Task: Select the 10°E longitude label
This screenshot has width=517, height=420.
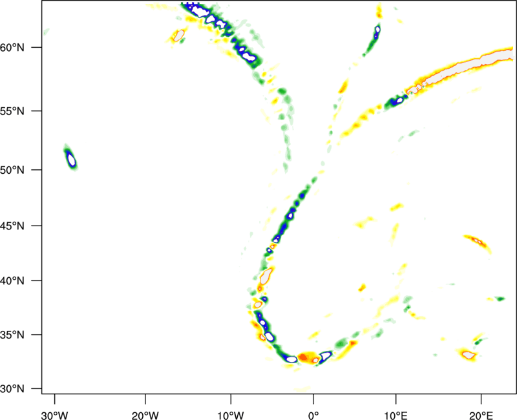Action: 396,415
